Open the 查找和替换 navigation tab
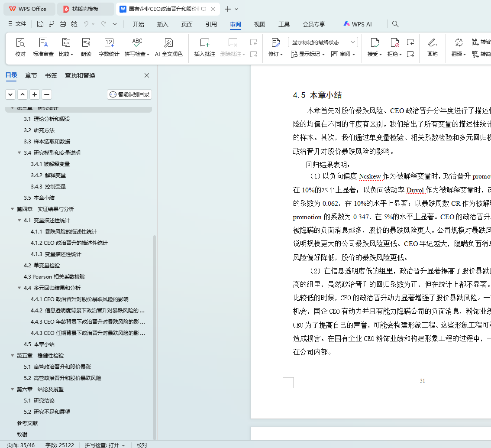Viewport: 491px width, 448px height. pos(80,75)
